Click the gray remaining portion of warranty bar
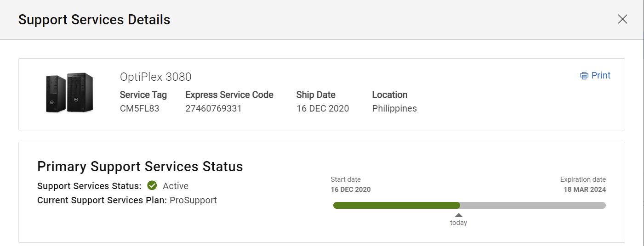Screen dimensions: 644x246 coord(532,205)
